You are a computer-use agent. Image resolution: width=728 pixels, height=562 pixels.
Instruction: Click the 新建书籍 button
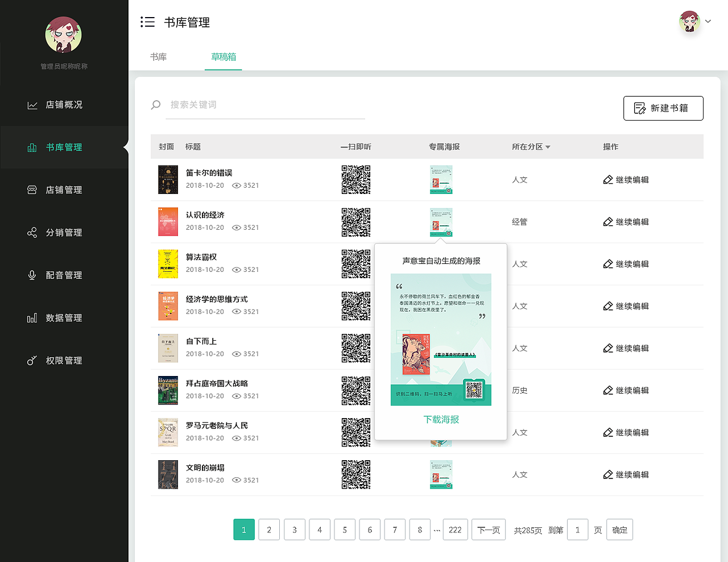point(663,108)
